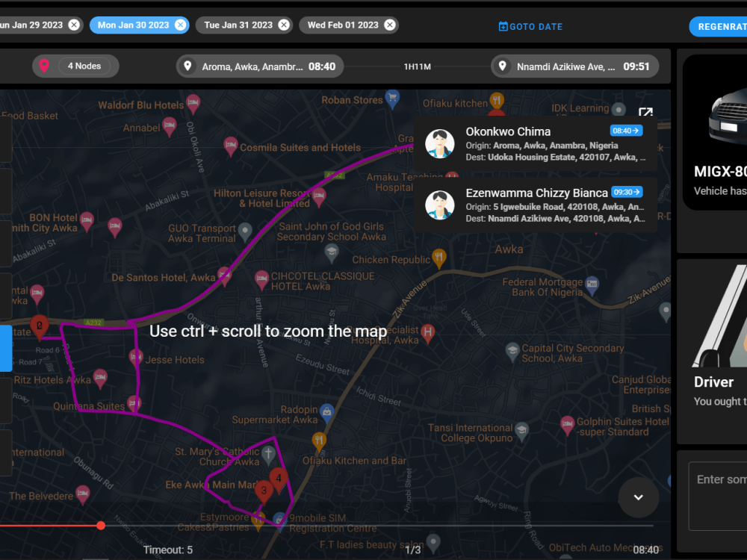Remove the Sun Jan 29 2023 date chip
The width and height of the screenshot is (747, 560).
(74, 25)
